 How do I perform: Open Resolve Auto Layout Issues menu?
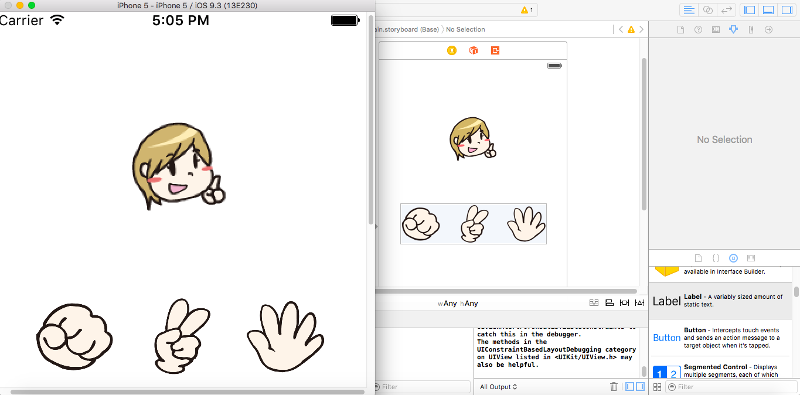(639, 302)
